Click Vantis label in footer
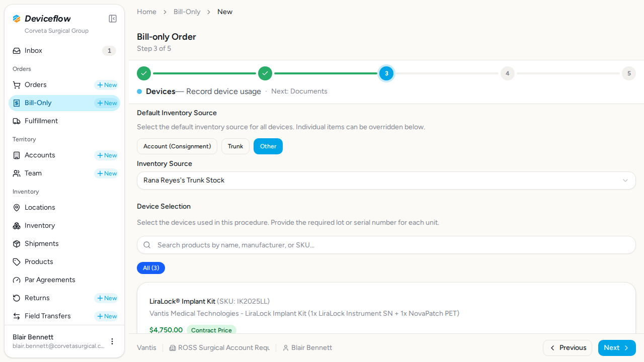The image size is (644, 362). (x=146, y=348)
